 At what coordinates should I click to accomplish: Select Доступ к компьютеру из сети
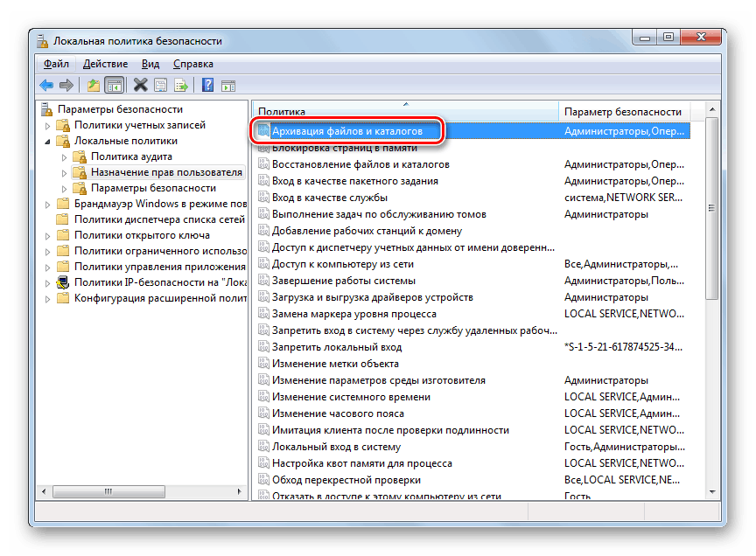pyautogui.click(x=343, y=264)
